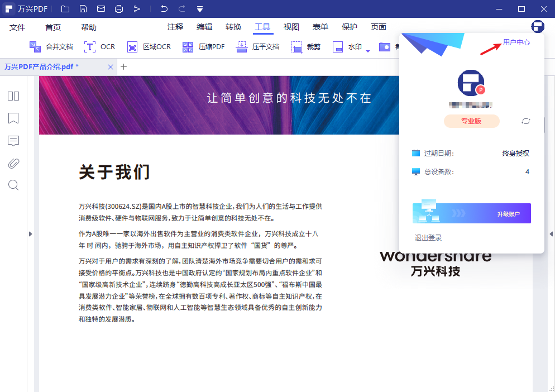Click the attachments panel icon
Image resolution: width=555 pixels, height=392 pixels.
point(13,163)
